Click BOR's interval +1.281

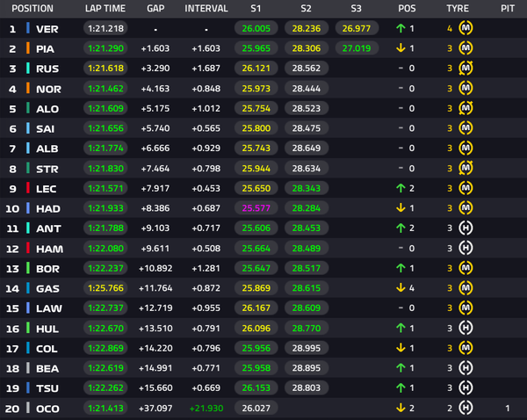[x=206, y=268]
